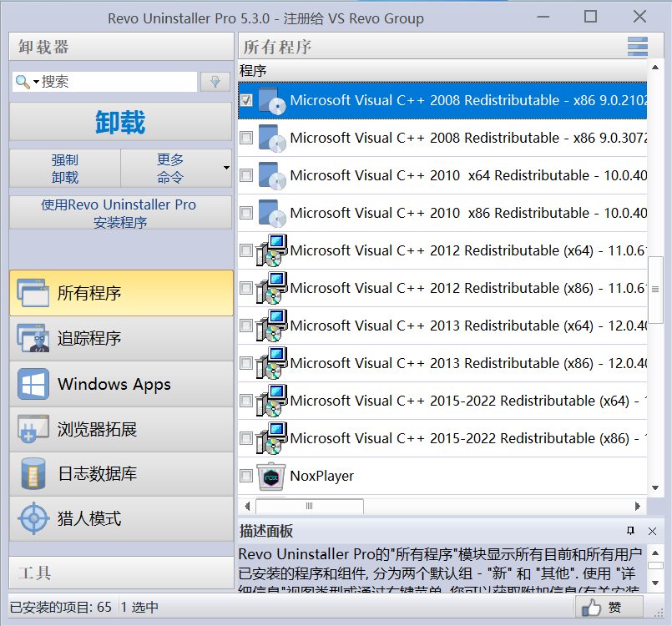672x626 pixels.
Task: Check Microsoft Visual C++ 2010 x64 Redistributable
Action: click(245, 175)
